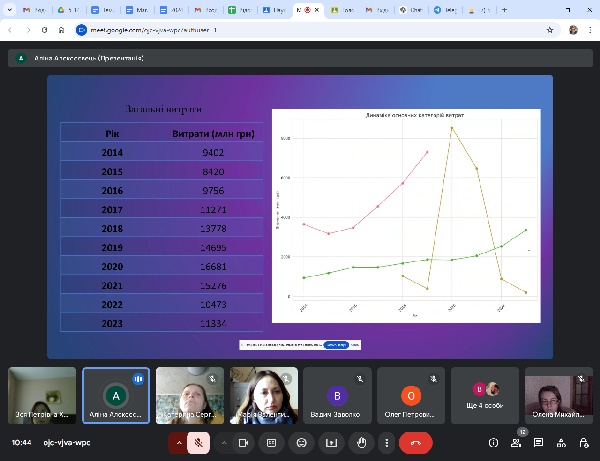Open the activities panel

(561, 442)
